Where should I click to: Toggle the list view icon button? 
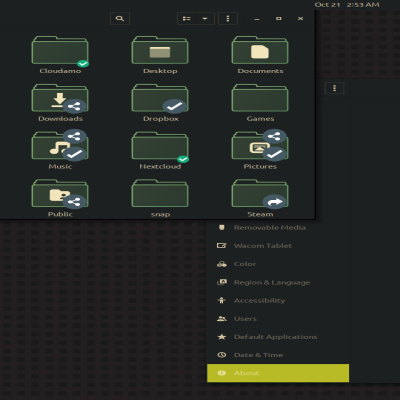(187, 18)
